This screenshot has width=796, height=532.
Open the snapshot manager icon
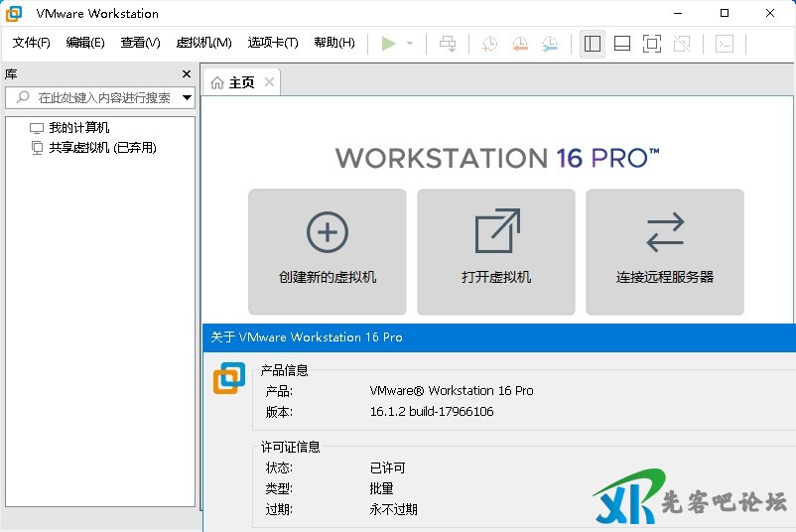pyautogui.click(x=550, y=44)
